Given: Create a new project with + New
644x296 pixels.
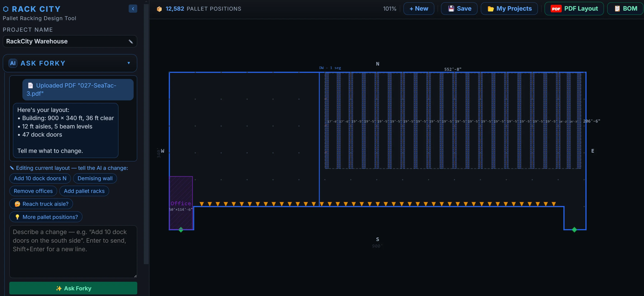Looking at the screenshot, I should pos(419,9).
